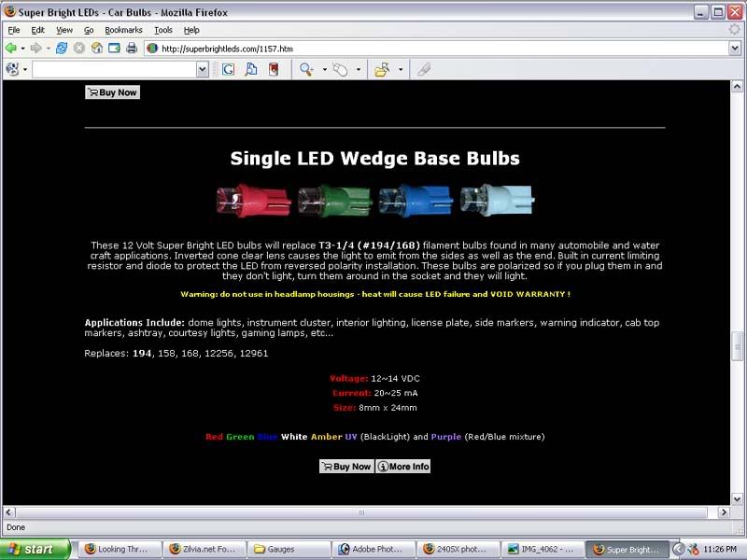Click the greyed pencil edit icon
The width and height of the screenshot is (747, 560).
(x=424, y=69)
